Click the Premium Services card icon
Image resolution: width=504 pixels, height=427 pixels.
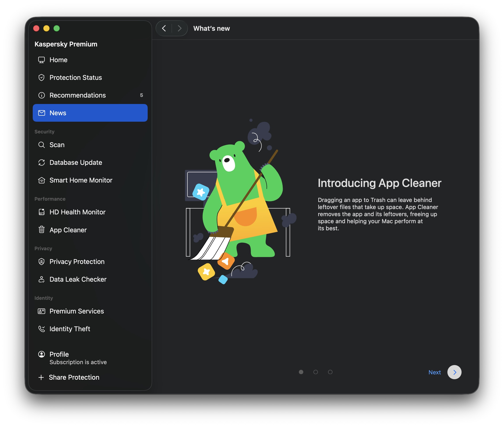[42, 311]
